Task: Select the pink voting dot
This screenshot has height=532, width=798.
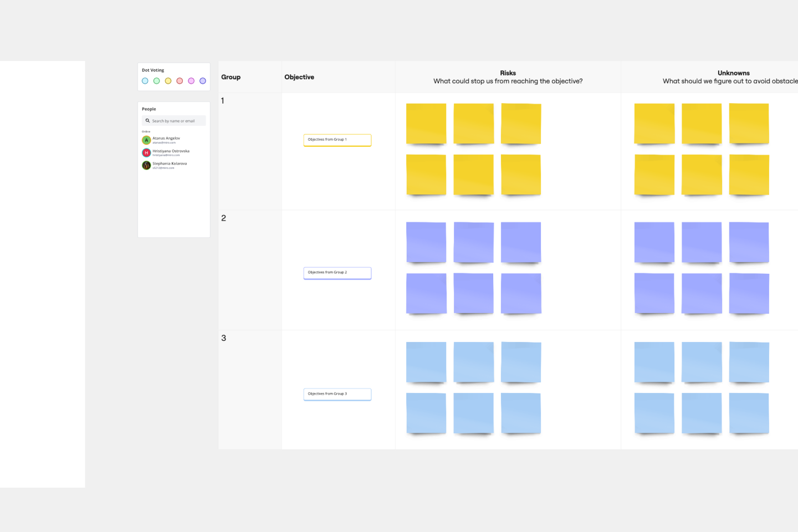Action: tap(191, 81)
